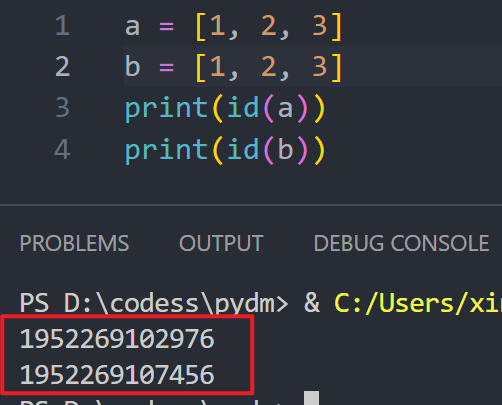Place cursor in 'a = [1, 2, 3]' line
This screenshot has width=502, height=405.
tap(234, 26)
